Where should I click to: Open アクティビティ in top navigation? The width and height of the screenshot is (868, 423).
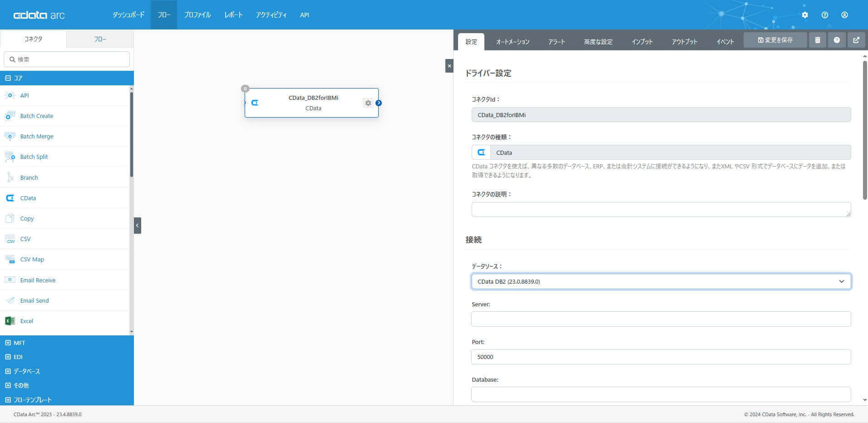point(271,15)
